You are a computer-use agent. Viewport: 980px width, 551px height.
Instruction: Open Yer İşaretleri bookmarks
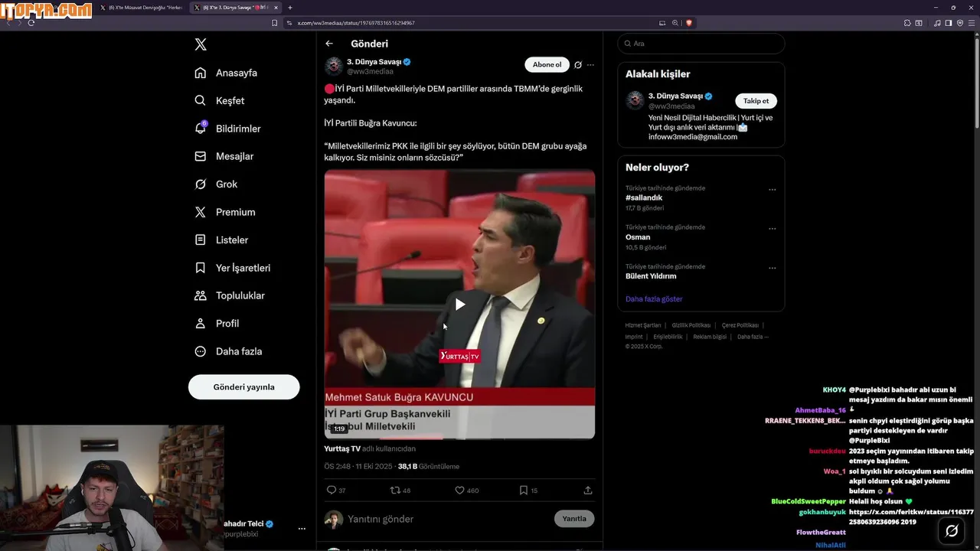click(233, 268)
